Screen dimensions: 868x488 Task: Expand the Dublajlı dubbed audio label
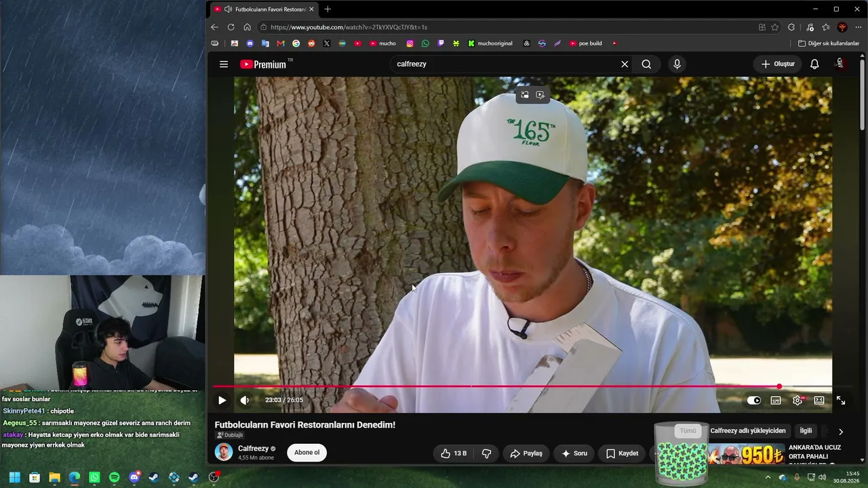coord(229,435)
